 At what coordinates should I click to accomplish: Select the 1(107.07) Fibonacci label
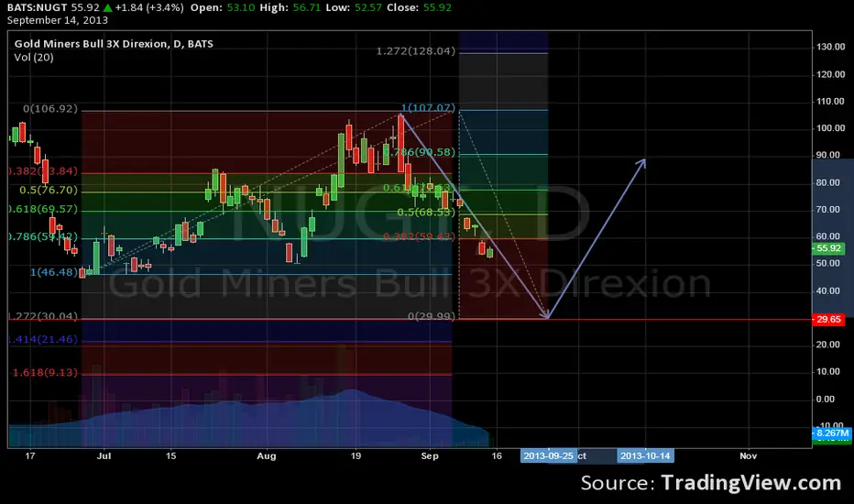click(x=428, y=108)
